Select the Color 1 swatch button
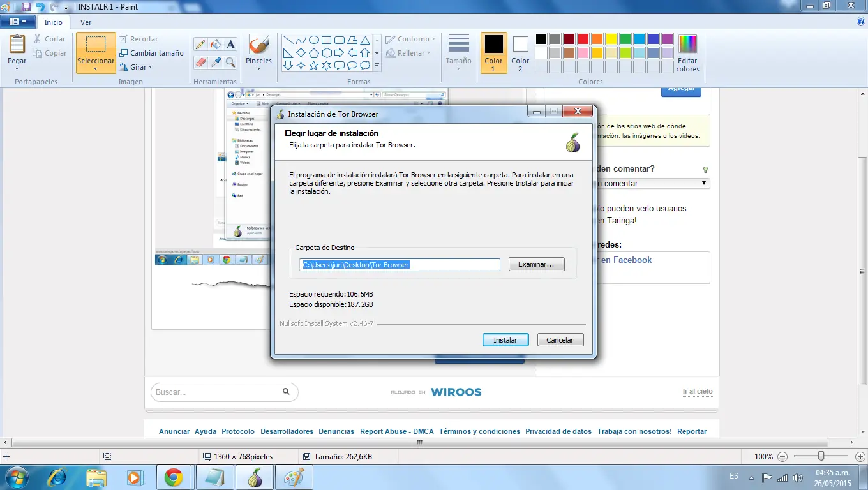The width and height of the screenshot is (868, 490). 493,53
